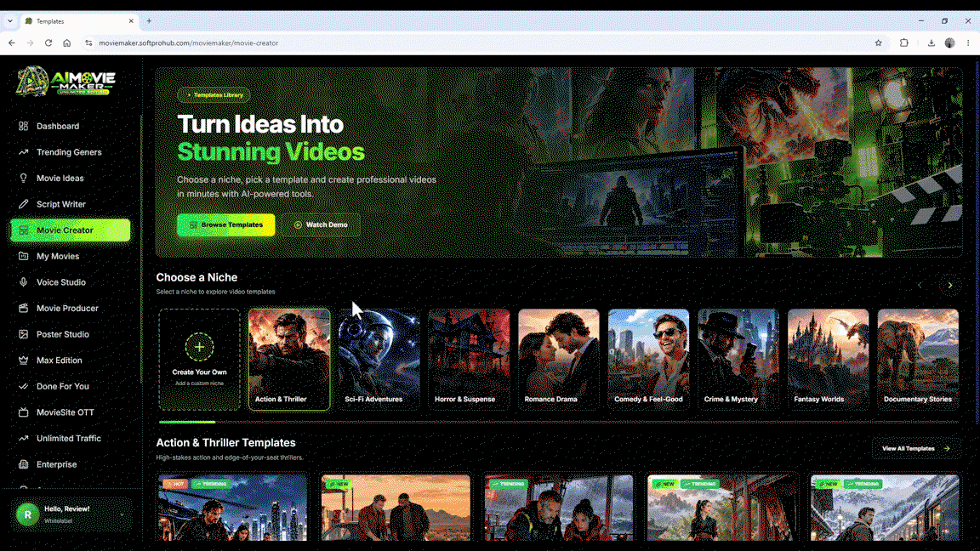Click the Done For You checkmark icon

point(23,386)
